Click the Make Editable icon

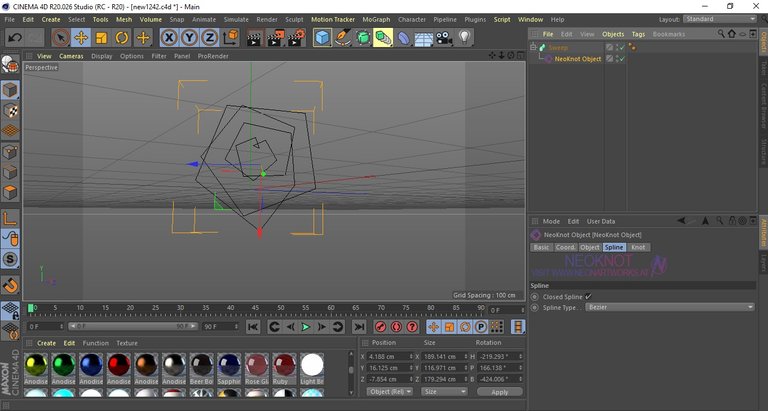[10, 64]
